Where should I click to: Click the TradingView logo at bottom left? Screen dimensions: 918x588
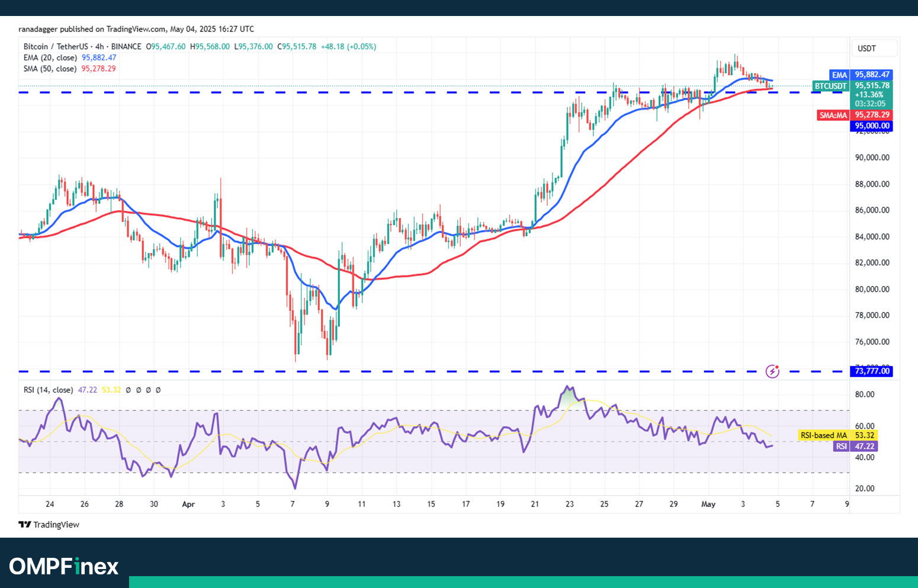pyautogui.click(x=49, y=525)
